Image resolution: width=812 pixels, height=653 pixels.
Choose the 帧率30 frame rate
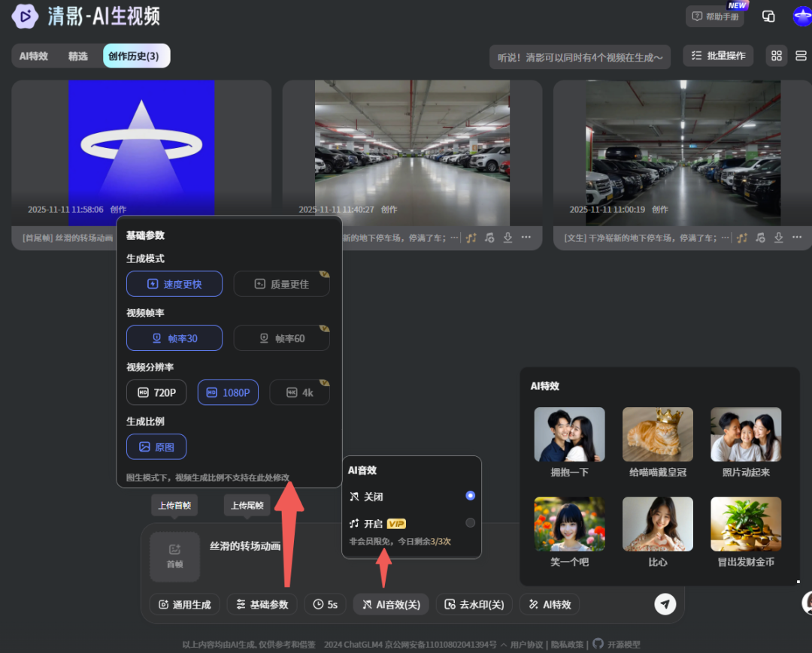tap(174, 338)
